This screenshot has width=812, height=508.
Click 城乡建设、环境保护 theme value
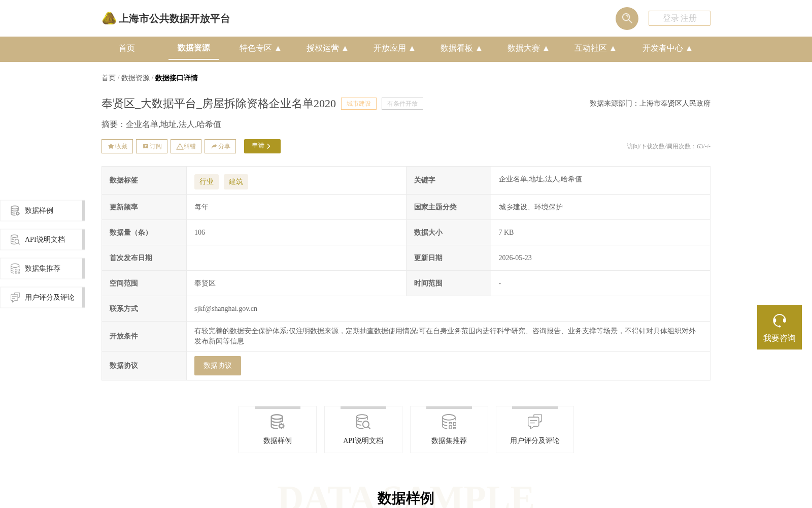(531, 207)
